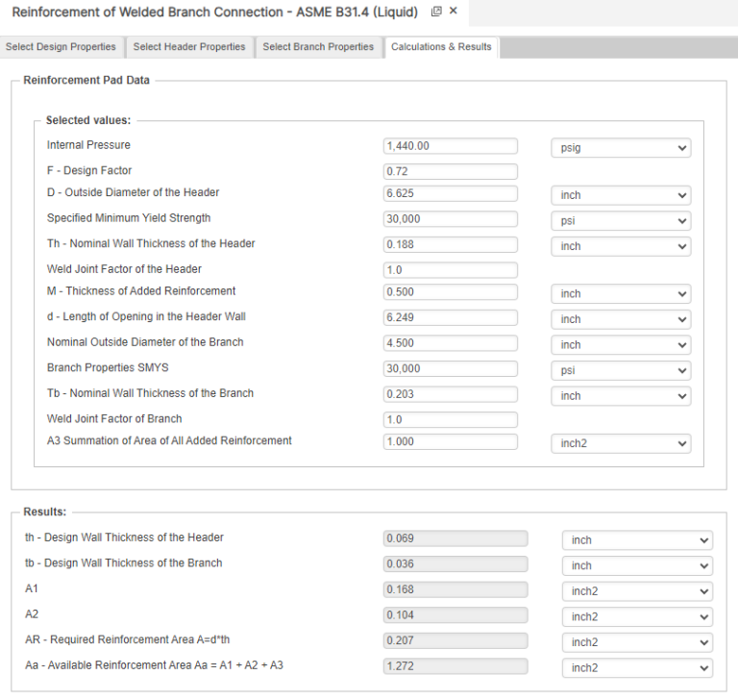This screenshot has height=700, width=738.
Task: Select the Calculations & Results tab
Action: pos(441,47)
